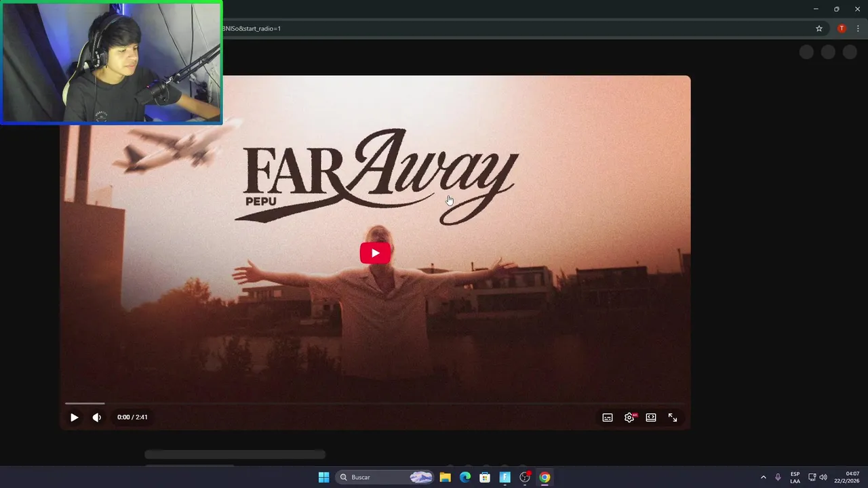This screenshot has height=488, width=868.
Task: Enter fullscreen with the expand icon
Action: click(673, 418)
